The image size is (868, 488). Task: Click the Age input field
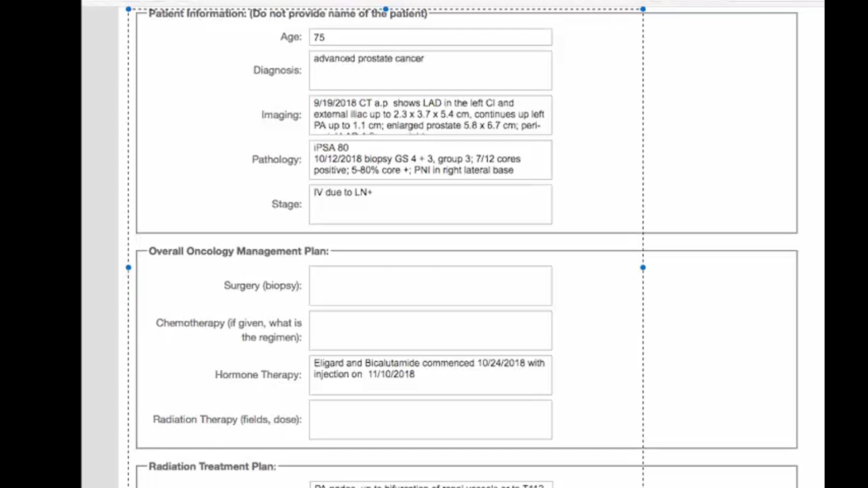tap(430, 37)
